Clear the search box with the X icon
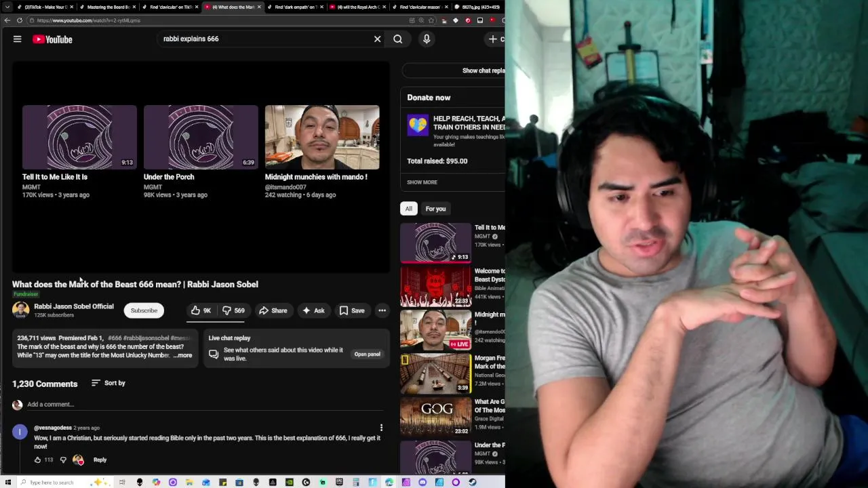The image size is (868, 488). [x=378, y=39]
